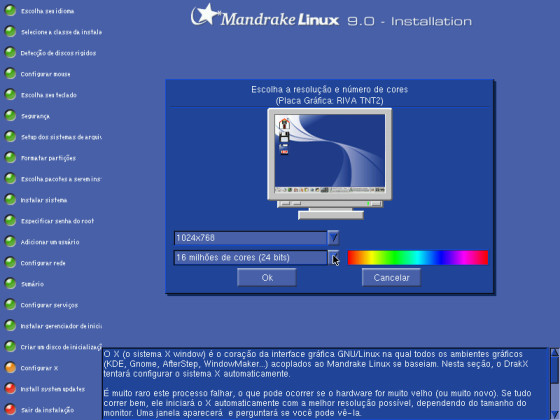
Task: Click the green light next to Configurar mouse
Action: pos(10,74)
